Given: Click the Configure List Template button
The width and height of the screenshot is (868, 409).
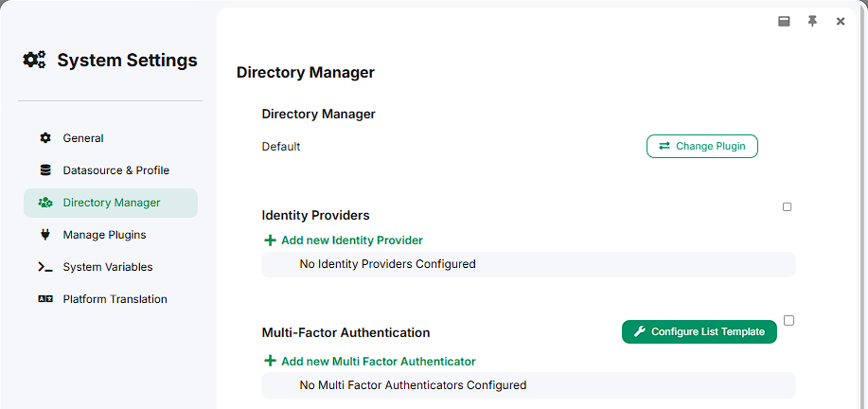Looking at the screenshot, I should (700, 331).
